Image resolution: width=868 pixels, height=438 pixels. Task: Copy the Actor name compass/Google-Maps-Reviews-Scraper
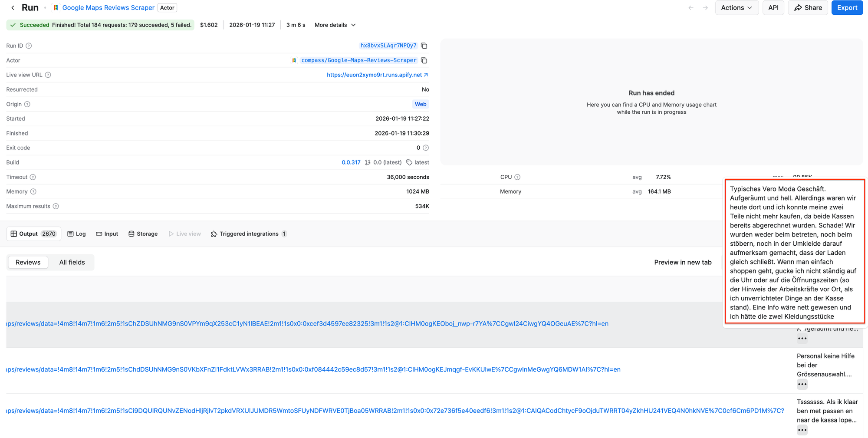click(x=424, y=60)
